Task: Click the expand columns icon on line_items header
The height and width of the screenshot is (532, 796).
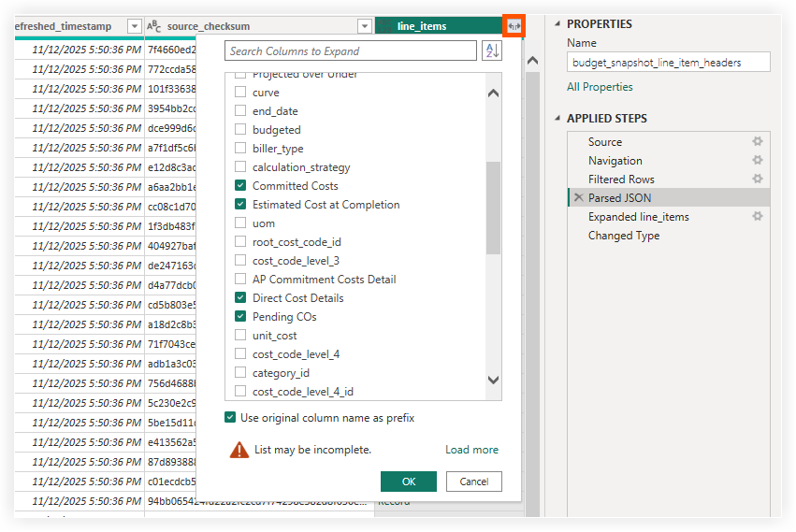Action: pyautogui.click(x=514, y=26)
